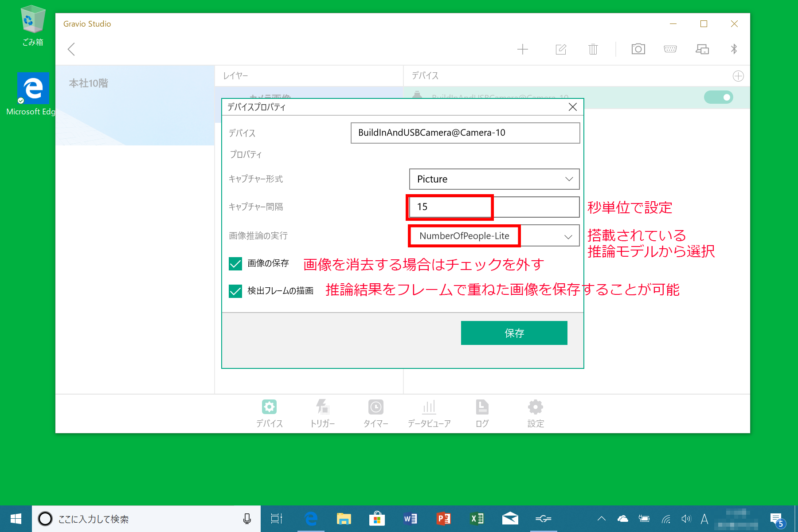The width and height of the screenshot is (798, 532).
Task: Click the Bluetooth icon in toolbar
Action: (x=734, y=49)
